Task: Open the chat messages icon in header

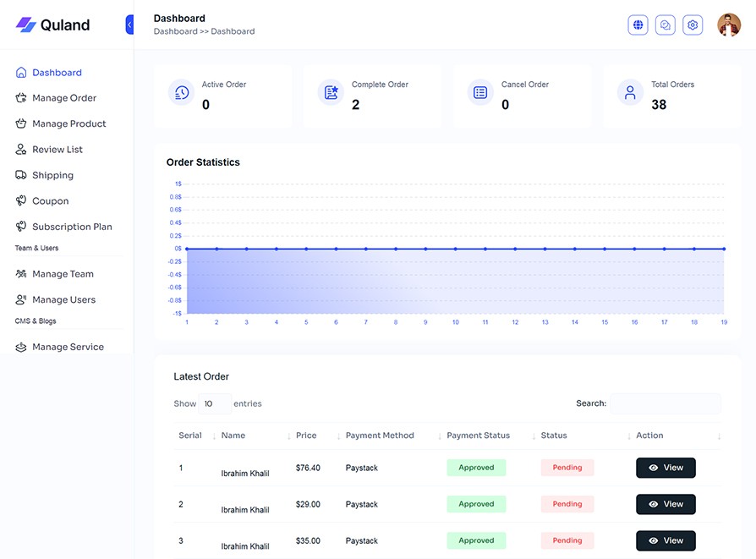Action: tap(666, 25)
